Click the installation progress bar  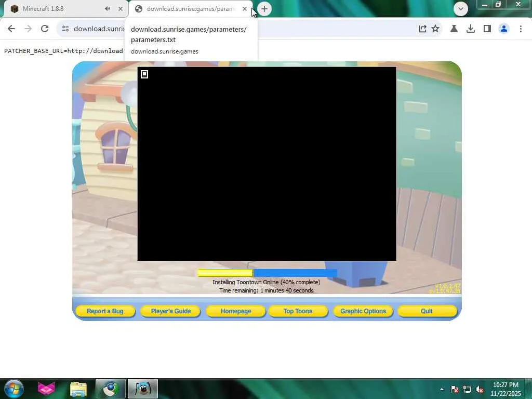click(x=268, y=273)
